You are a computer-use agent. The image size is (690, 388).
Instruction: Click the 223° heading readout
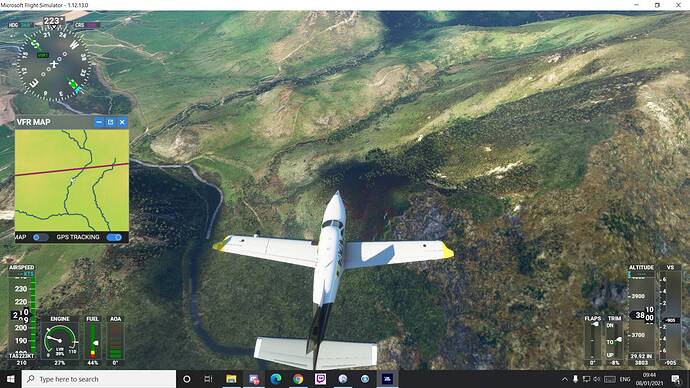pyautogui.click(x=53, y=21)
